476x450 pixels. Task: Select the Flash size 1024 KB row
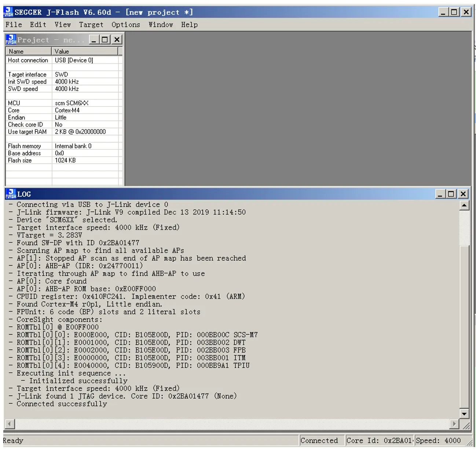click(62, 160)
